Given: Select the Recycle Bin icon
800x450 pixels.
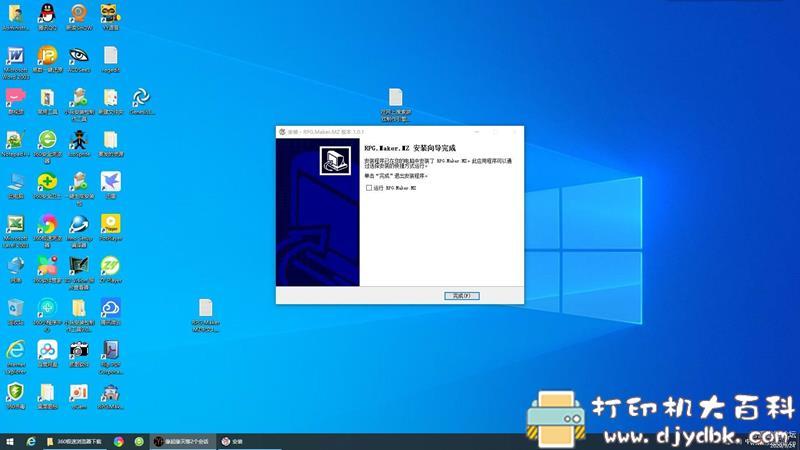Looking at the screenshot, I should click(x=16, y=312).
